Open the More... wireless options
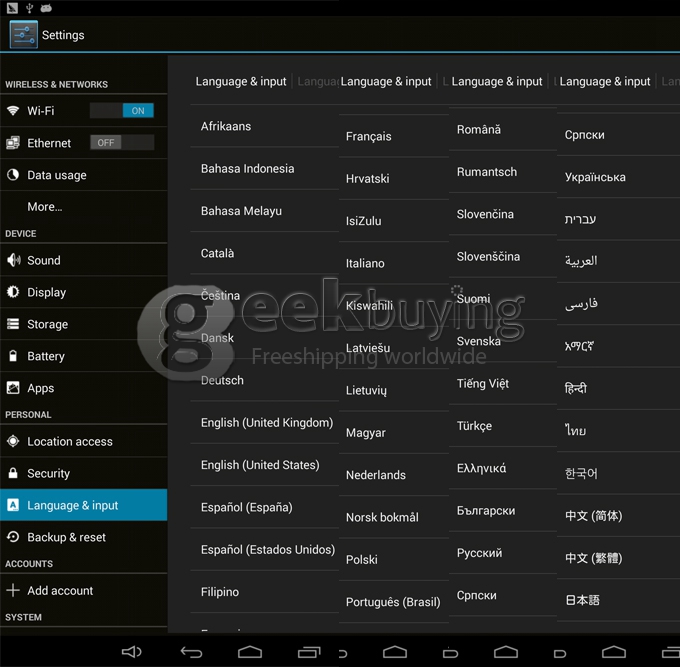 click(x=45, y=206)
